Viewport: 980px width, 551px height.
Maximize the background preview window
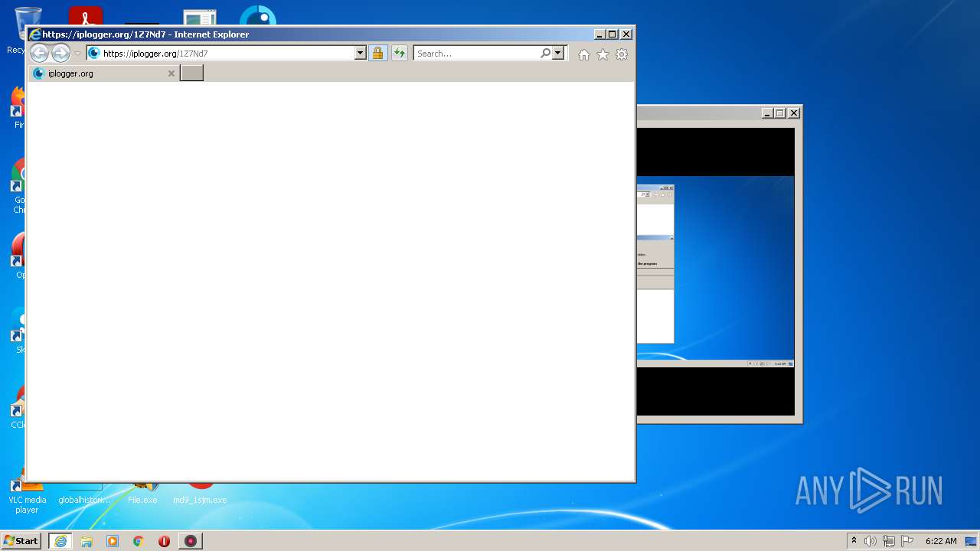pos(780,113)
